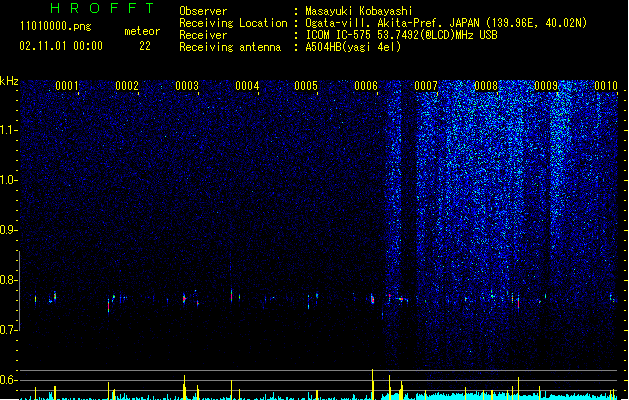This screenshot has height=400, width=629.
Task: Click time marker 0004
Action: click(247, 86)
